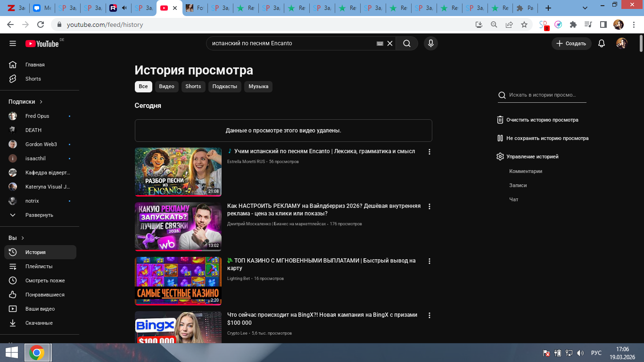
Task: Open the YouTube account avatar menu
Action: tap(622, 43)
